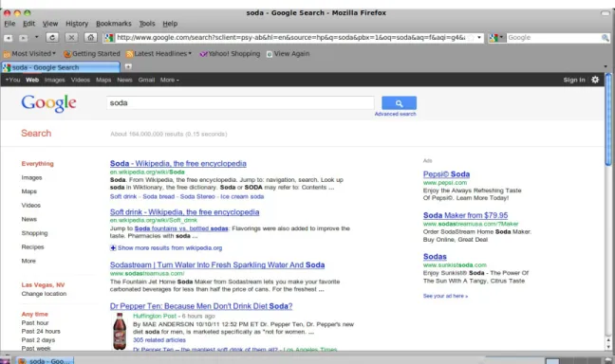Click the Google logo
The image size is (615, 364).
(48, 103)
